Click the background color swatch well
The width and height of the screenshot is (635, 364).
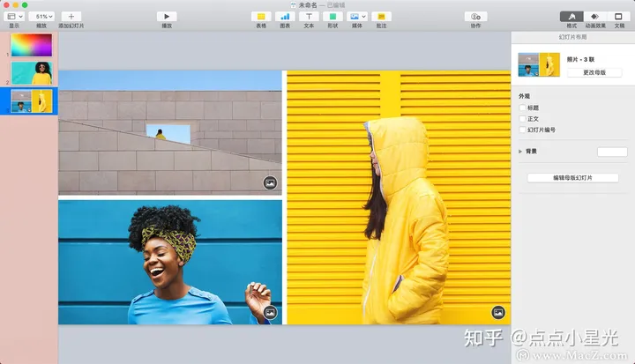[x=611, y=152]
